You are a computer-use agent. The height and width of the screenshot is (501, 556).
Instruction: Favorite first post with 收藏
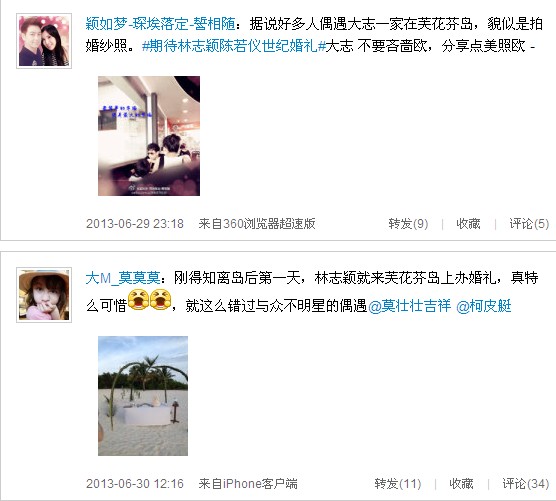pyautogui.click(x=468, y=224)
